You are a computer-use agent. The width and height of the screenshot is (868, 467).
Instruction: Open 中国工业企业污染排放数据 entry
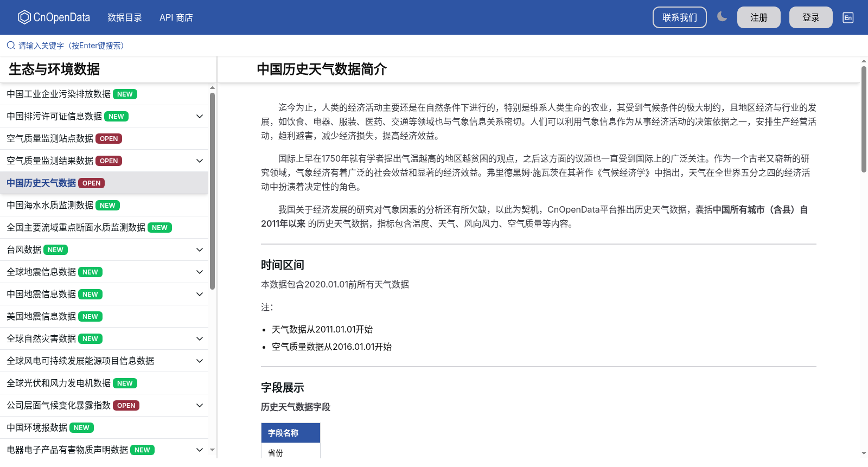pyautogui.click(x=104, y=94)
